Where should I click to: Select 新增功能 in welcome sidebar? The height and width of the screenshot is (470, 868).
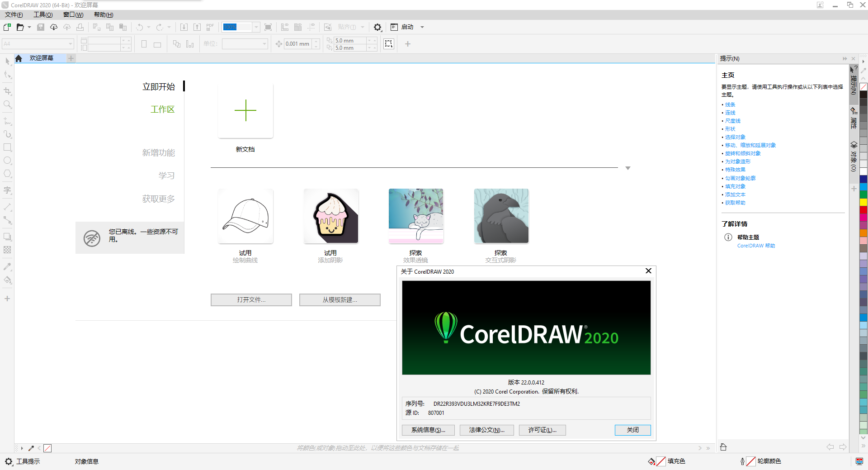point(158,153)
